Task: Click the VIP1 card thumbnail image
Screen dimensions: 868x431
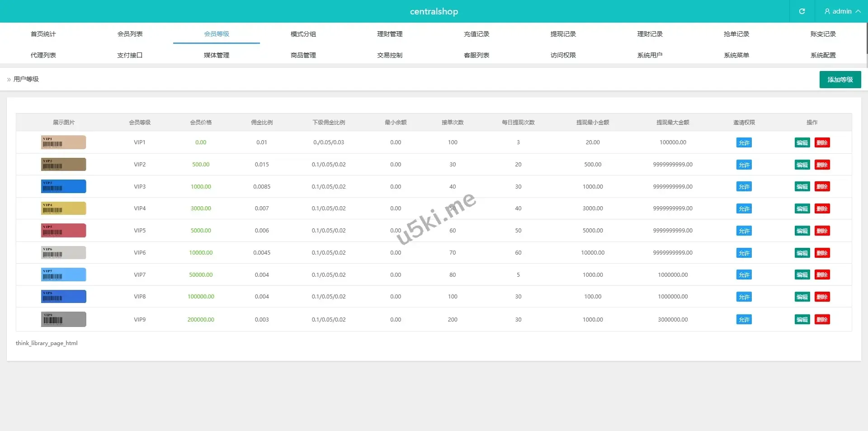Action: tap(63, 142)
